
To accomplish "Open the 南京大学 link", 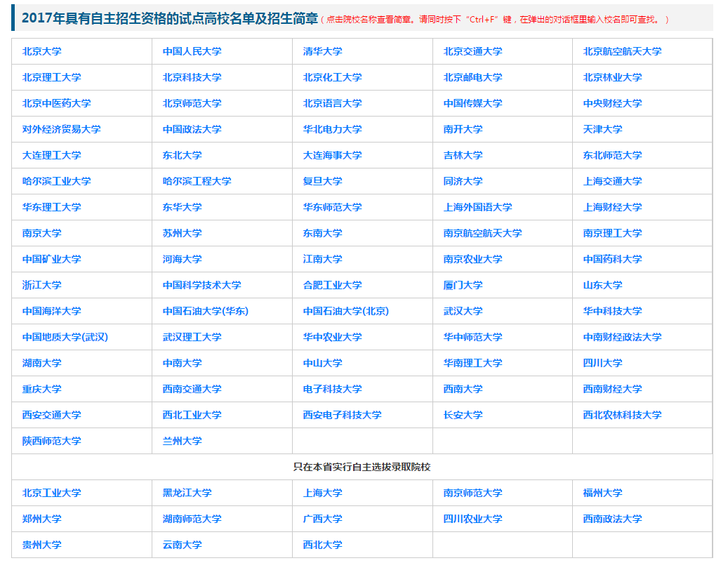I will 42,234.
